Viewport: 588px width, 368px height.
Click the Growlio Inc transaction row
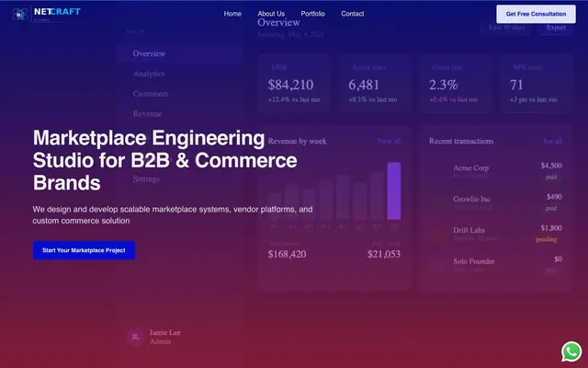(496, 202)
